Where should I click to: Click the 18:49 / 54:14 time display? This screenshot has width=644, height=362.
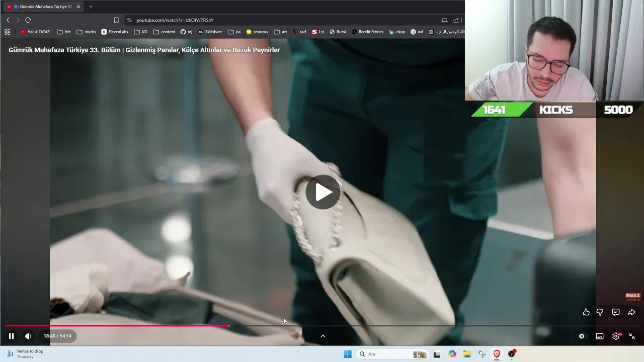click(57, 336)
